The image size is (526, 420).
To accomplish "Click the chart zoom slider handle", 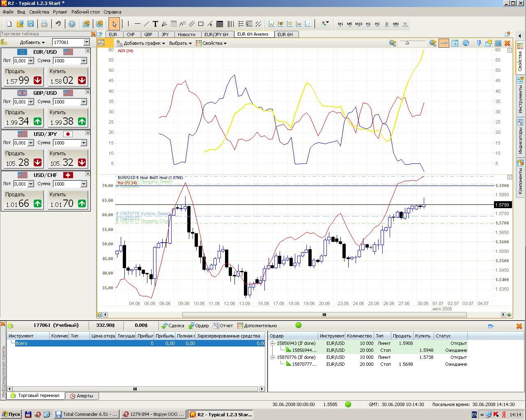I will (407, 43).
